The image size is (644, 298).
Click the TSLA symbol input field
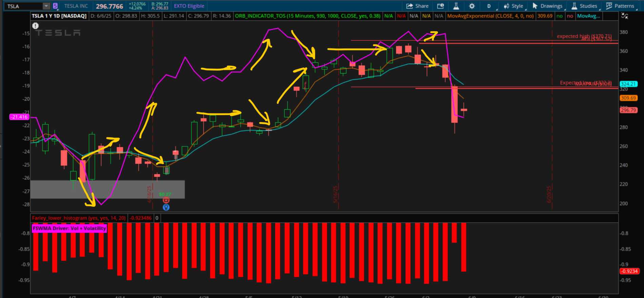point(24,6)
